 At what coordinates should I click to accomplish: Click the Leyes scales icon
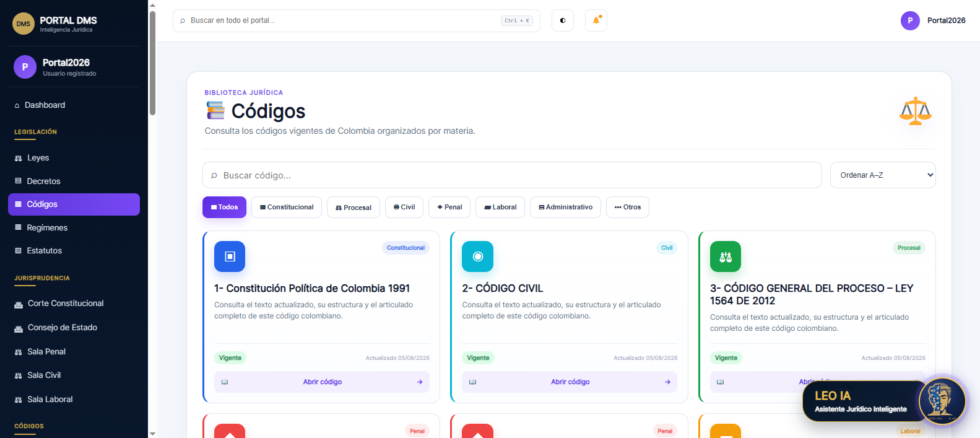point(18,159)
